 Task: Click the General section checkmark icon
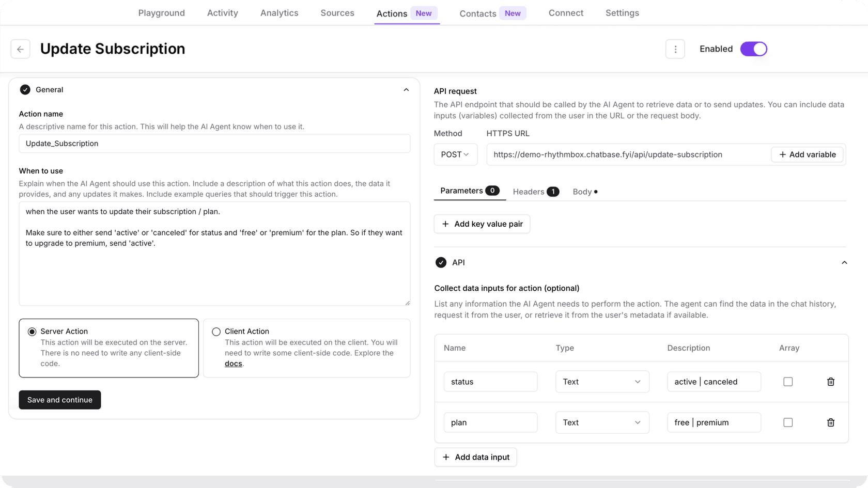coord(25,90)
